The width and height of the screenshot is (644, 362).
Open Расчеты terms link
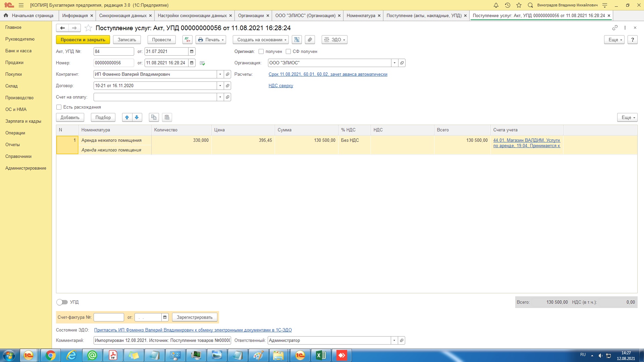coord(328,74)
